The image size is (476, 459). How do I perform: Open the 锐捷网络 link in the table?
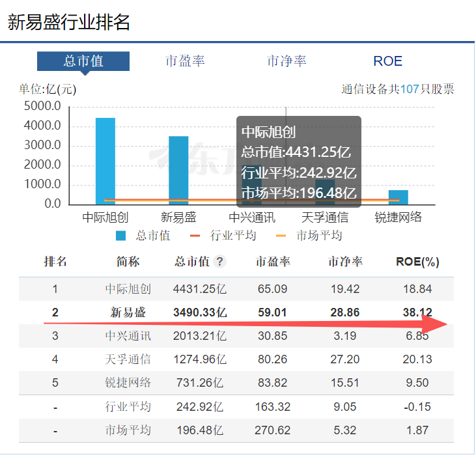click(x=128, y=383)
